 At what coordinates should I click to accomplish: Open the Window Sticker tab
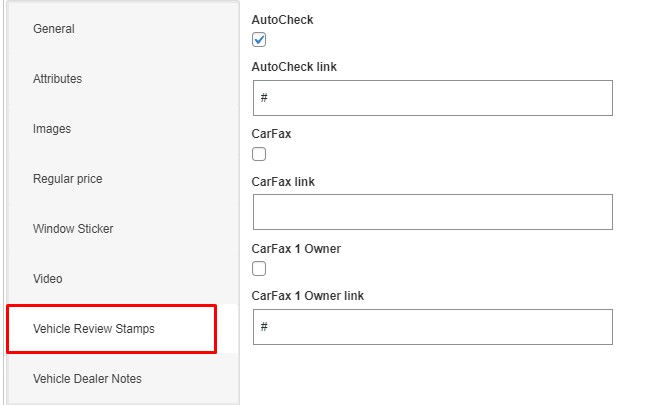coord(73,229)
